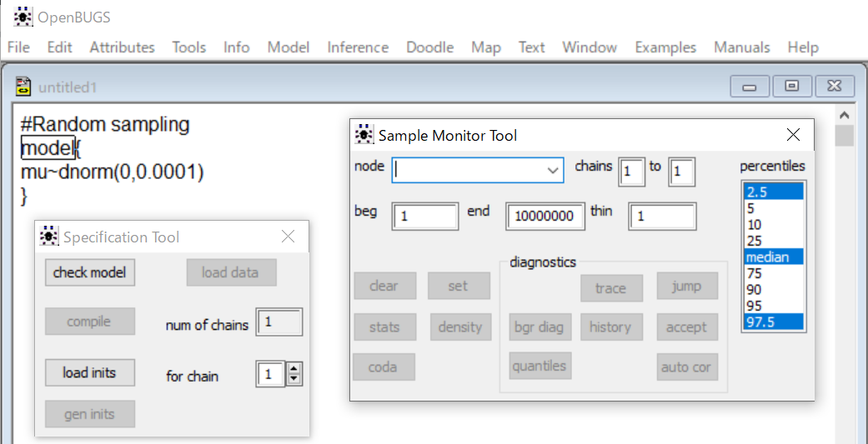Image resolution: width=868 pixels, height=444 pixels.
Task: Click the density button
Action: 460,327
